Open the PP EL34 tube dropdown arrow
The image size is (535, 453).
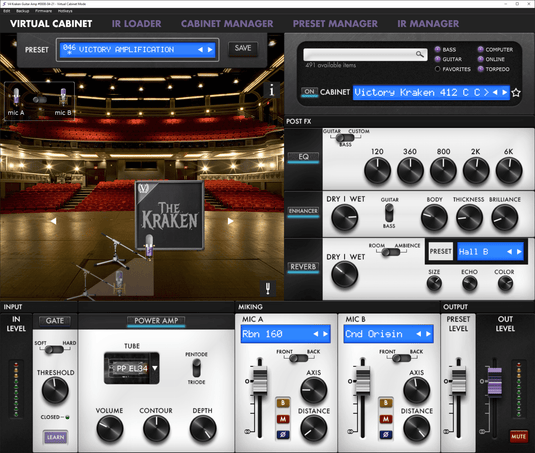pyautogui.click(x=155, y=368)
